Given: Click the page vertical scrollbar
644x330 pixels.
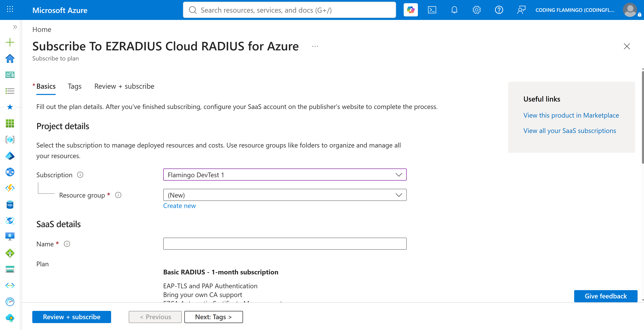Looking at the screenshot, I should click(x=642, y=117).
